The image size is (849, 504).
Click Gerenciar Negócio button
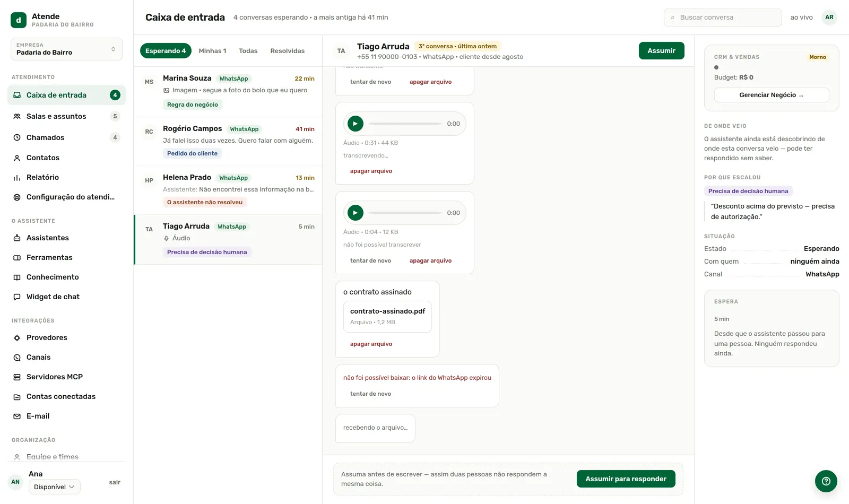(772, 95)
